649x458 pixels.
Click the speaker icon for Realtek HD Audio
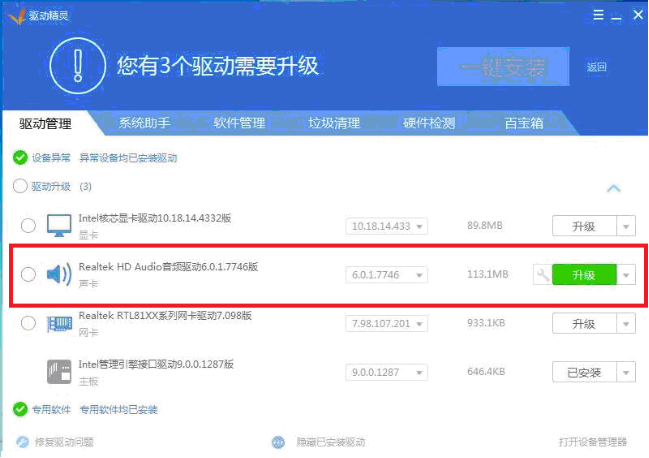click(59, 274)
